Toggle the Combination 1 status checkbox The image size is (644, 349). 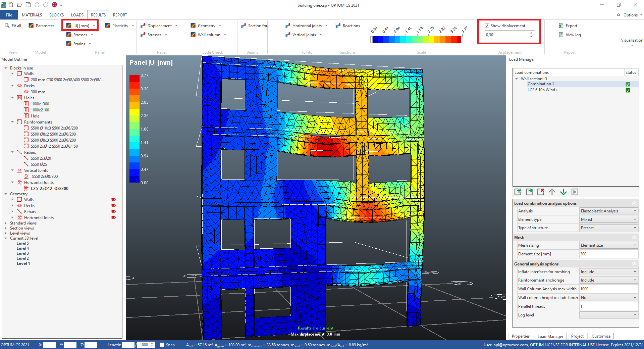(x=628, y=84)
